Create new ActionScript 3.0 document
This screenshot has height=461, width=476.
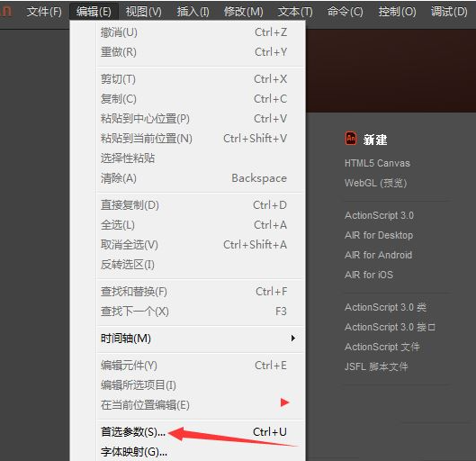379,215
